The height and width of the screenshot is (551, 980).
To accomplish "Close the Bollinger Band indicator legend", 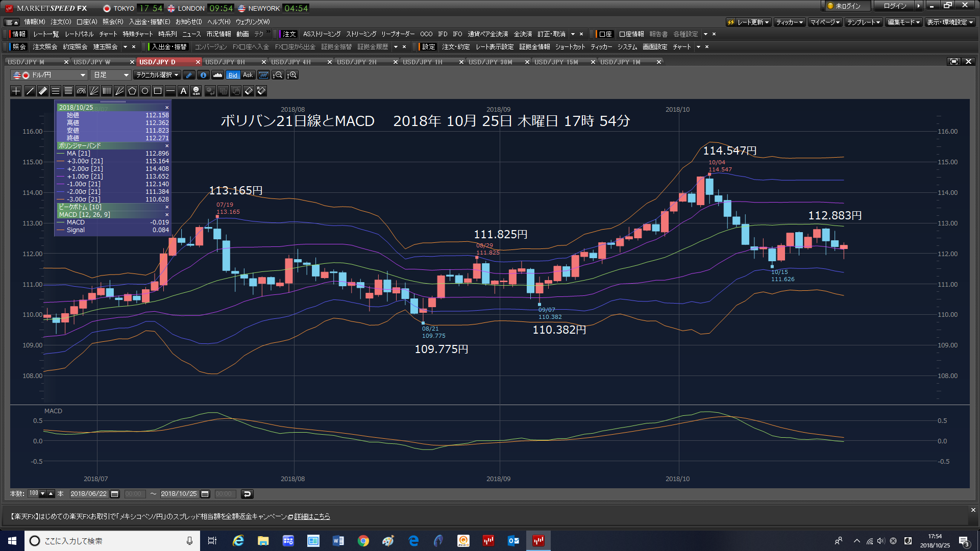I will tap(167, 146).
